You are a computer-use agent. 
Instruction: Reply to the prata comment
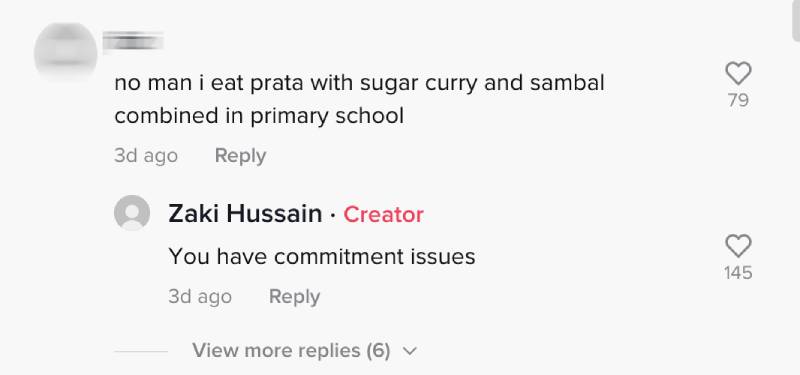tap(240, 156)
